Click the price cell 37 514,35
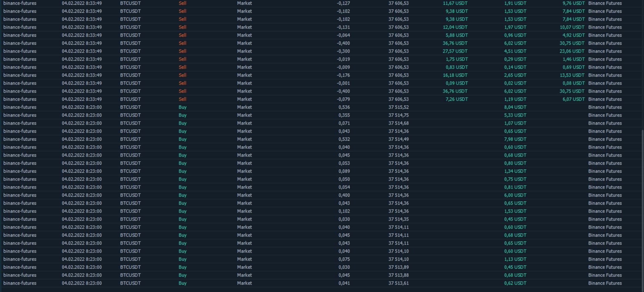Viewport: 644px width, 292px height. pos(398,219)
